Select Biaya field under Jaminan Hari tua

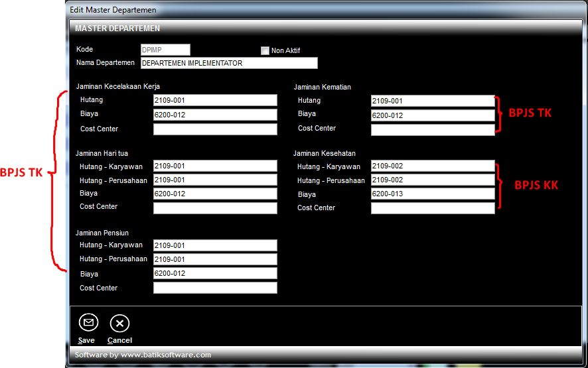tap(215, 194)
